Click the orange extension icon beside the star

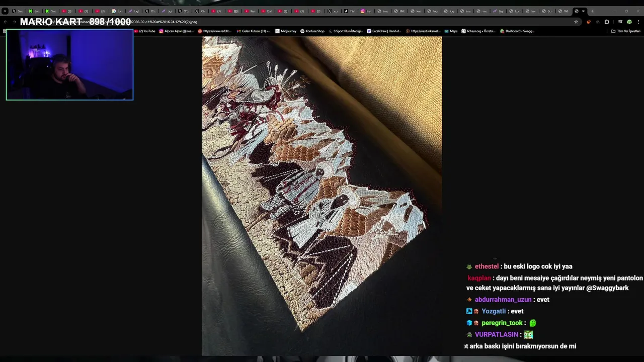[x=589, y=22]
